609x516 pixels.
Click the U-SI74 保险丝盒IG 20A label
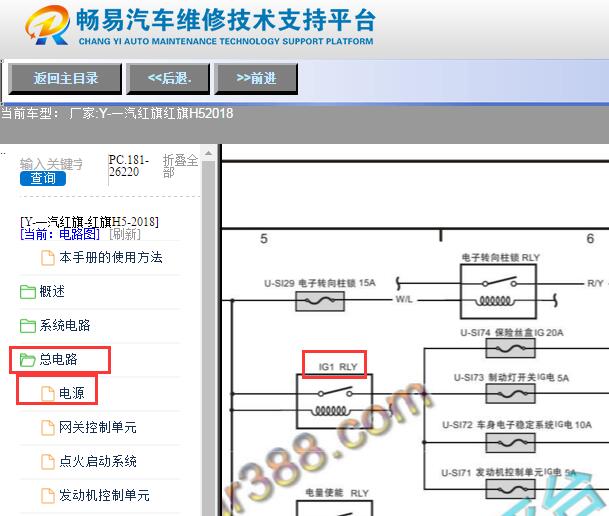click(x=512, y=333)
